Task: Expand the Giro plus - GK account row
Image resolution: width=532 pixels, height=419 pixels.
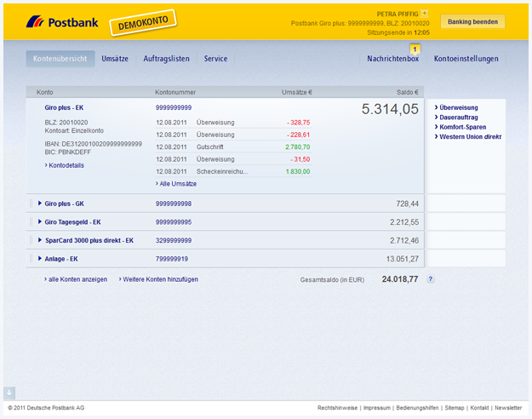Action: pyautogui.click(x=40, y=204)
